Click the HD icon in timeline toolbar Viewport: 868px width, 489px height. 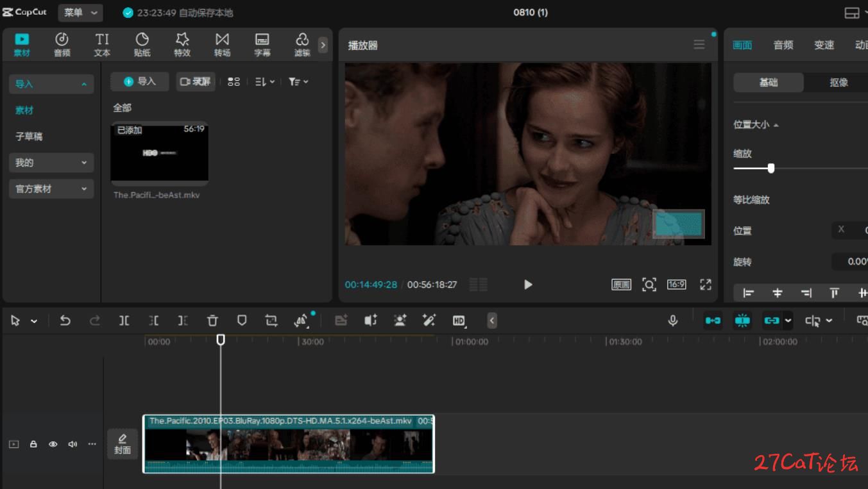459,320
